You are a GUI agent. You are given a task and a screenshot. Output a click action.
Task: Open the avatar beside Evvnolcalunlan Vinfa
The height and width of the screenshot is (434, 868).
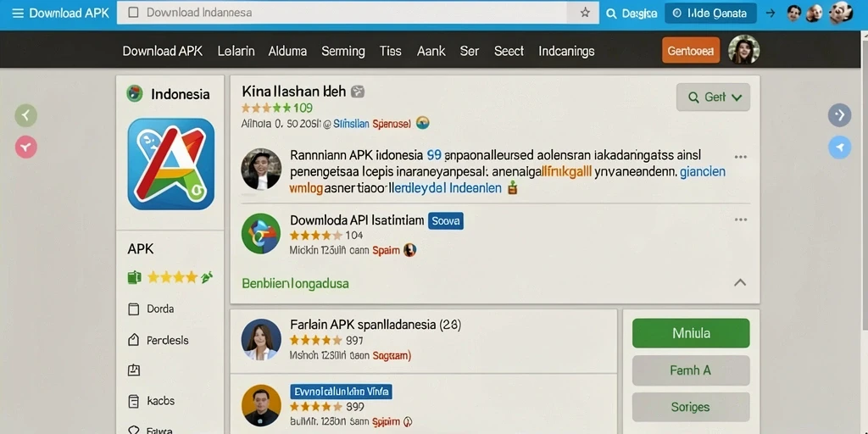[261, 405]
